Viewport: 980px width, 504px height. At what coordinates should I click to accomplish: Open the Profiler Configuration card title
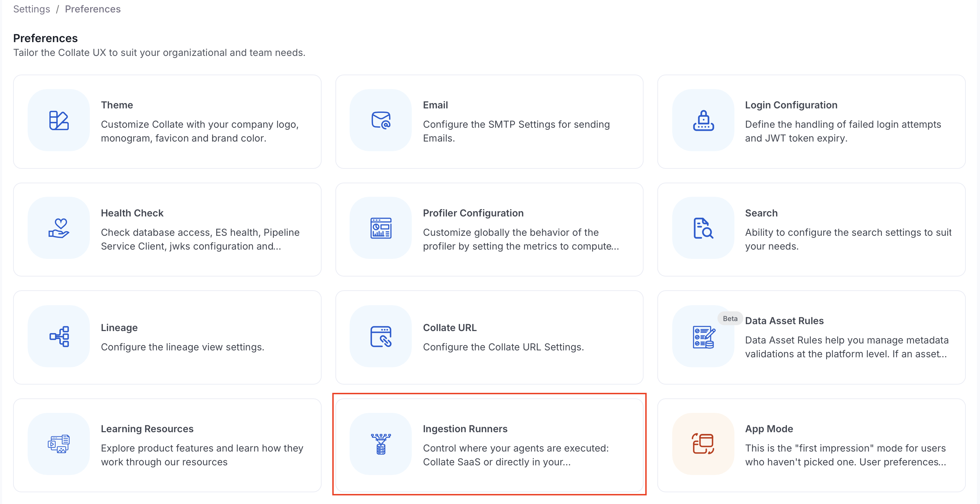click(473, 213)
